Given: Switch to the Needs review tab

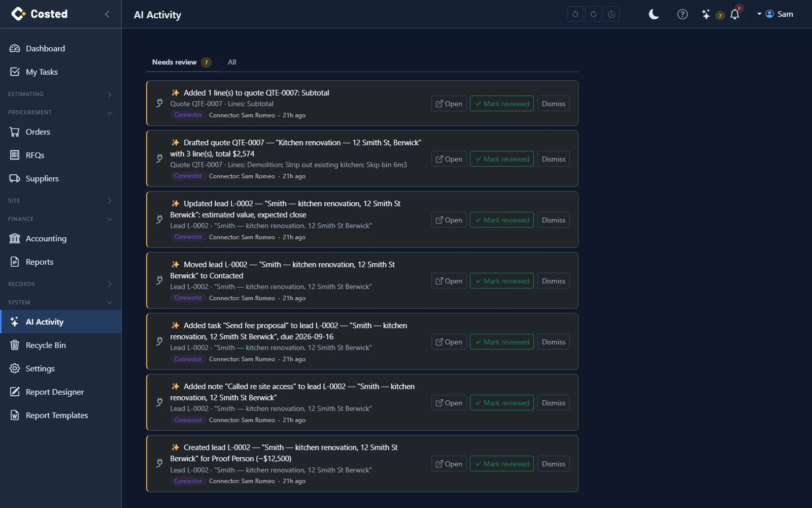Looking at the screenshot, I should coord(181,62).
